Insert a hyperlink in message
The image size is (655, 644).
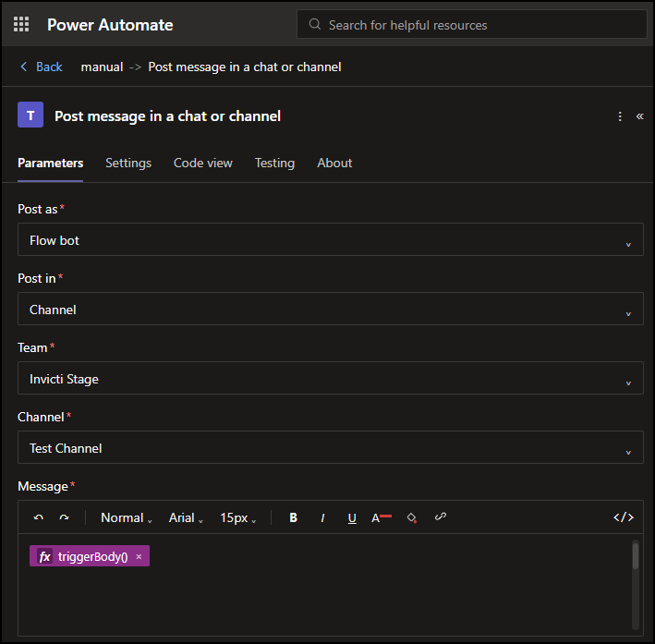[x=441, y=516]
